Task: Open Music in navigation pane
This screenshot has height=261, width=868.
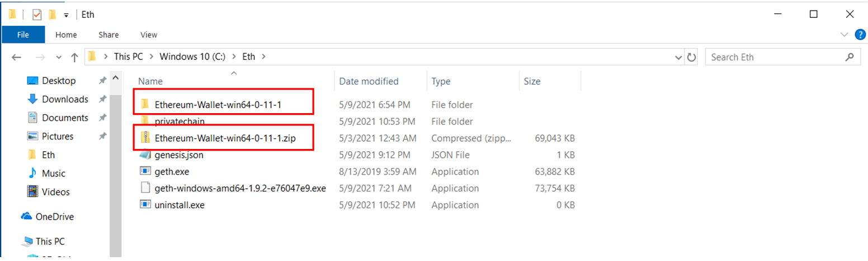Action: [x=53, y=173]
